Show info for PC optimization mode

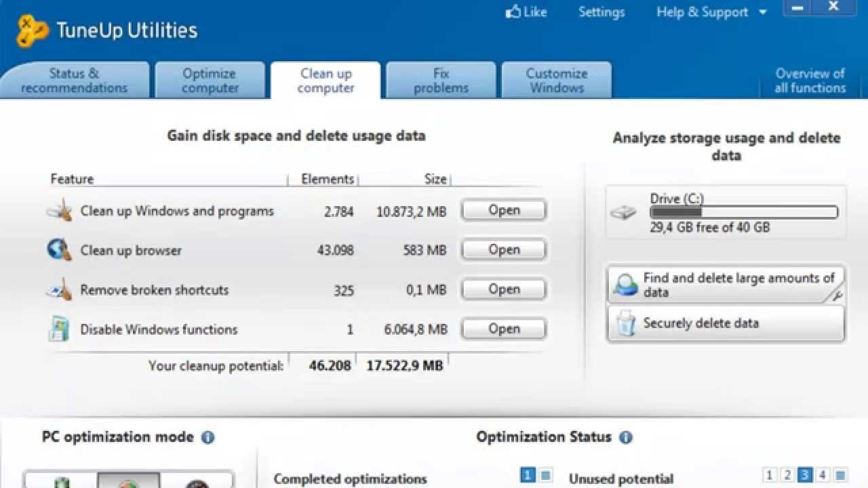208,438
